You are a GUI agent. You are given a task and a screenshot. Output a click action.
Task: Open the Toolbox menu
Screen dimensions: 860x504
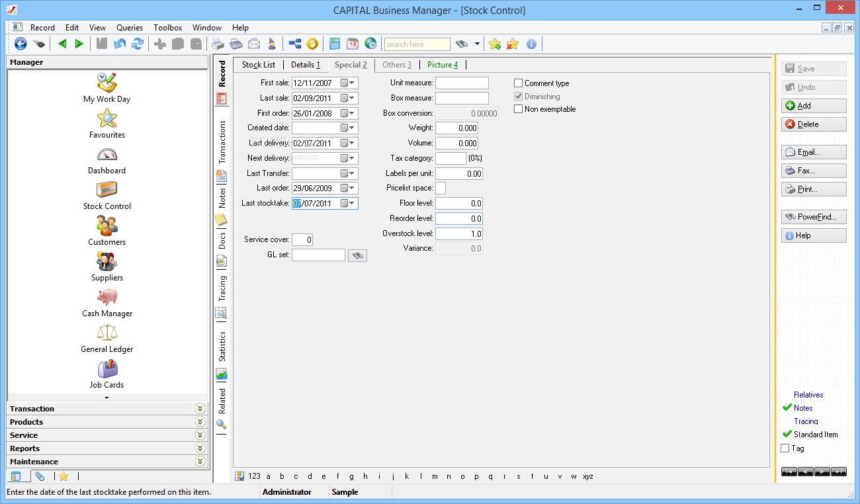click(168, 28)
